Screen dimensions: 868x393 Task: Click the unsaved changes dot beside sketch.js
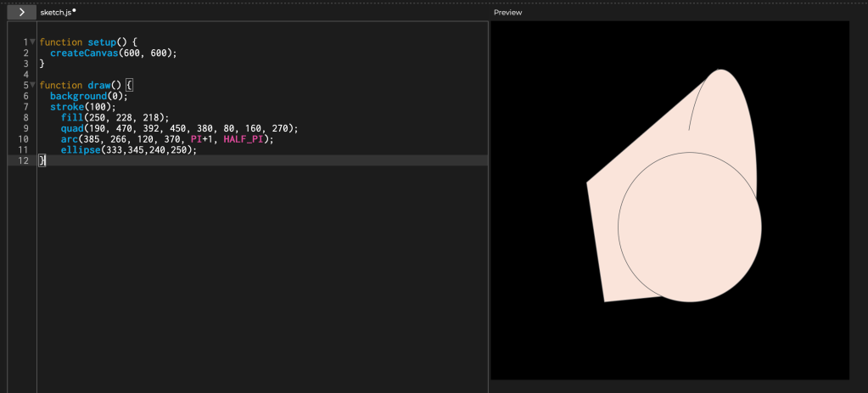[x=75, y=11]
